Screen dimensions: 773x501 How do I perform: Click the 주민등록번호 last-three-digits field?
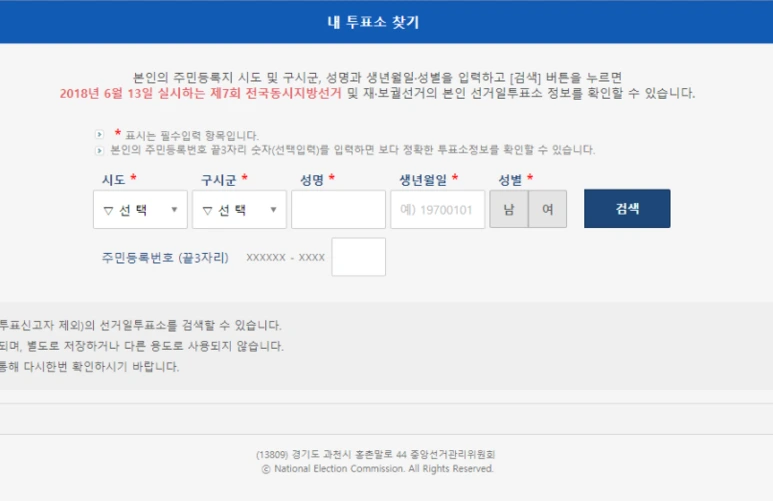(x=358, y=257)
